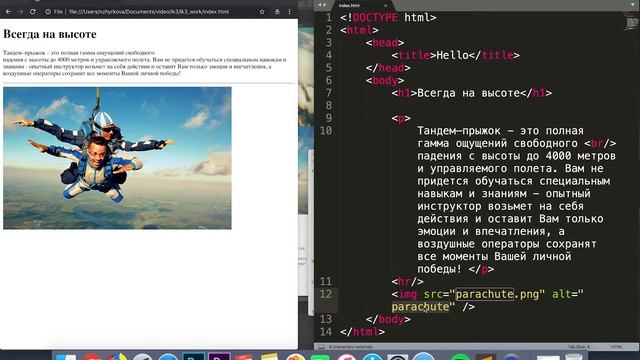Click the closing body tag on line 13
The width and height of the screenshot is (640, 360).
point(388,319)
